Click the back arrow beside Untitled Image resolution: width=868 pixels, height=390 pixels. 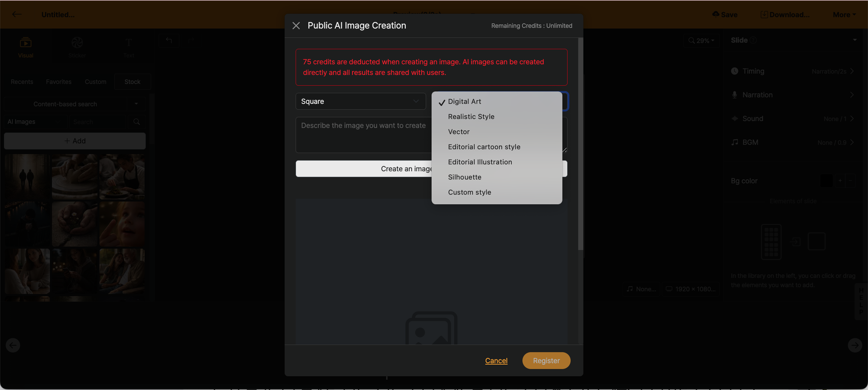coord(17,14)
